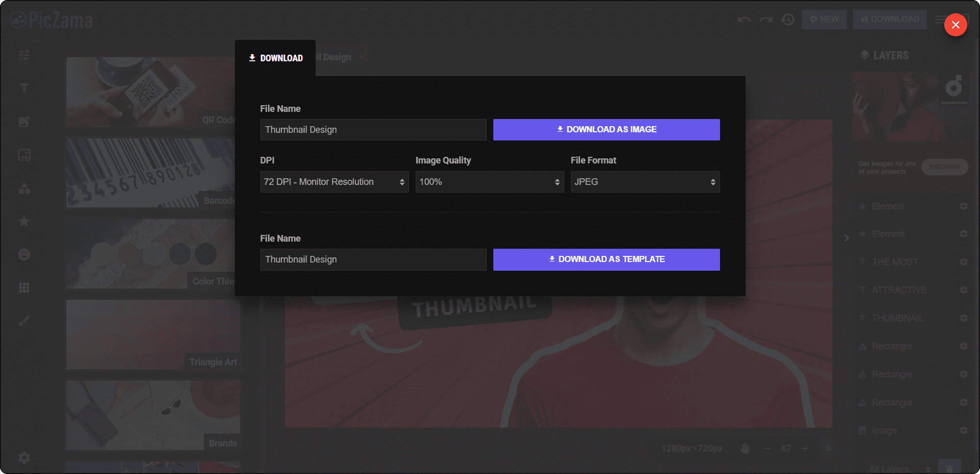Open the All Layers dropdown
Screen dimensions: 980x474
pyautogui.click(x=900, y=468)
